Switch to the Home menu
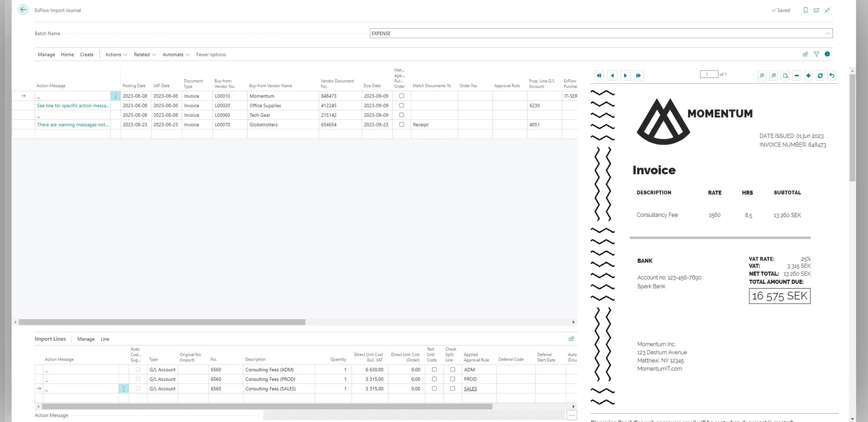868x422 pixels. [67, 54]
